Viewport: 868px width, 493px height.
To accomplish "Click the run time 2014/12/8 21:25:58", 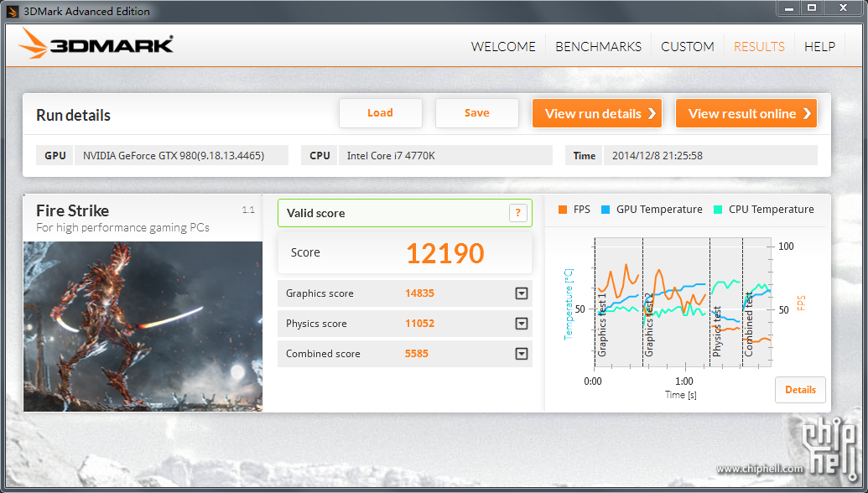I will (x=657, y=155).
